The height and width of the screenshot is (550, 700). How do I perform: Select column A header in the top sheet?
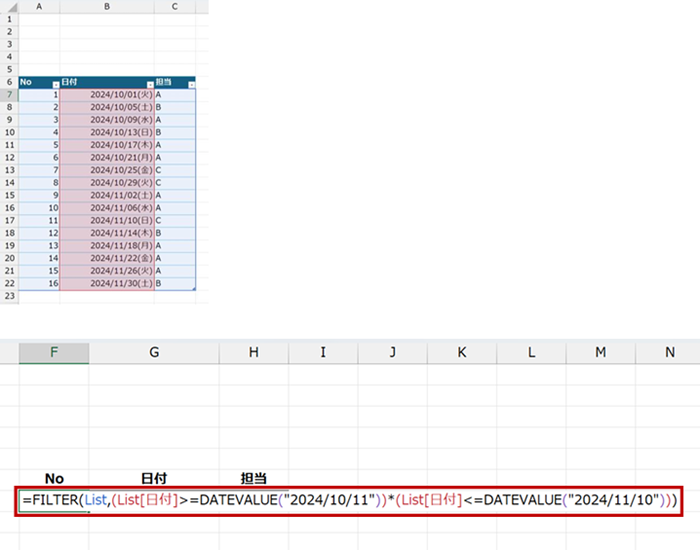[x=38, y=6]
